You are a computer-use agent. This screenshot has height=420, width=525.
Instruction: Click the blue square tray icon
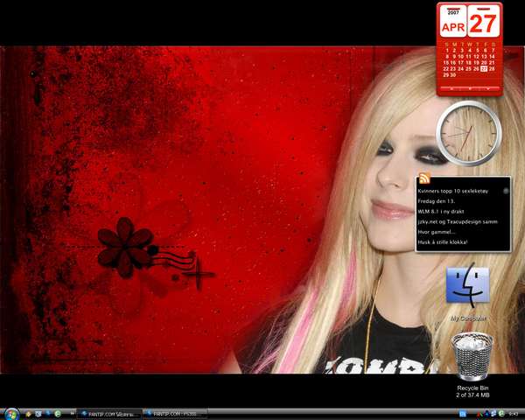(463, 414)
